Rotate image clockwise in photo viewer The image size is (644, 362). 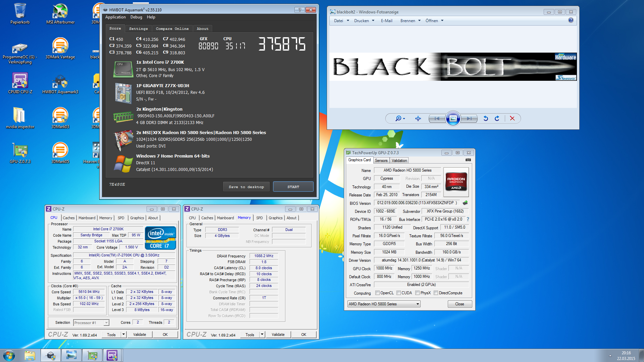497,118
